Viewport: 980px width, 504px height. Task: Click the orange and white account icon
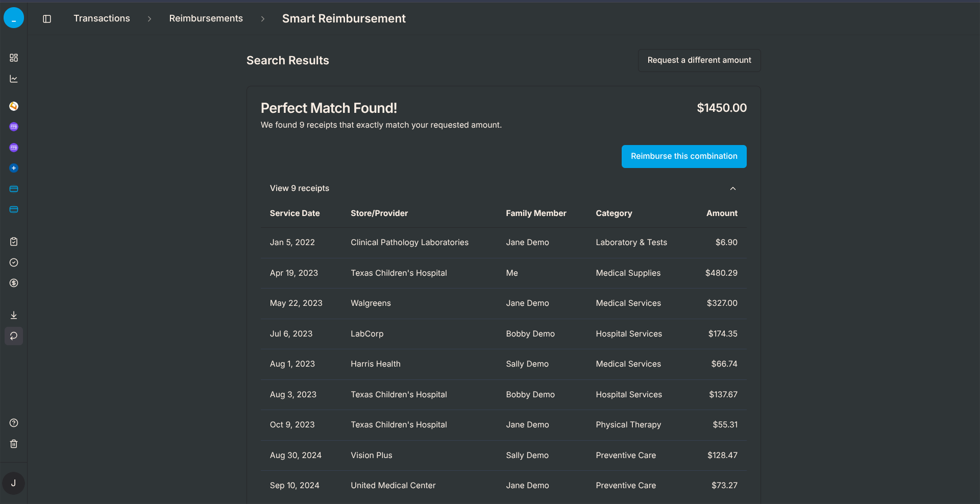tap(14, 106)
